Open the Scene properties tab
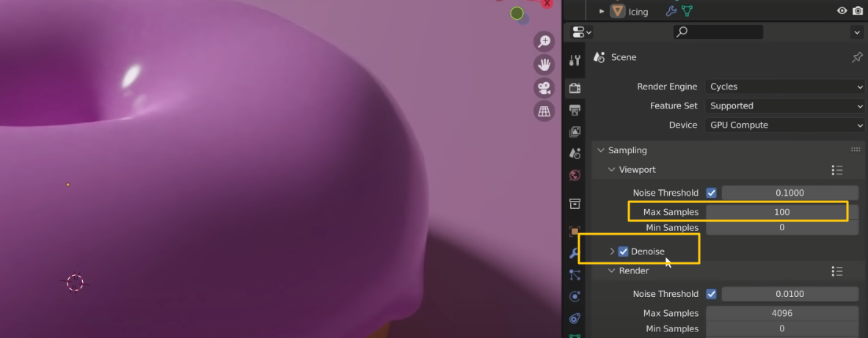 click(575, 153)
